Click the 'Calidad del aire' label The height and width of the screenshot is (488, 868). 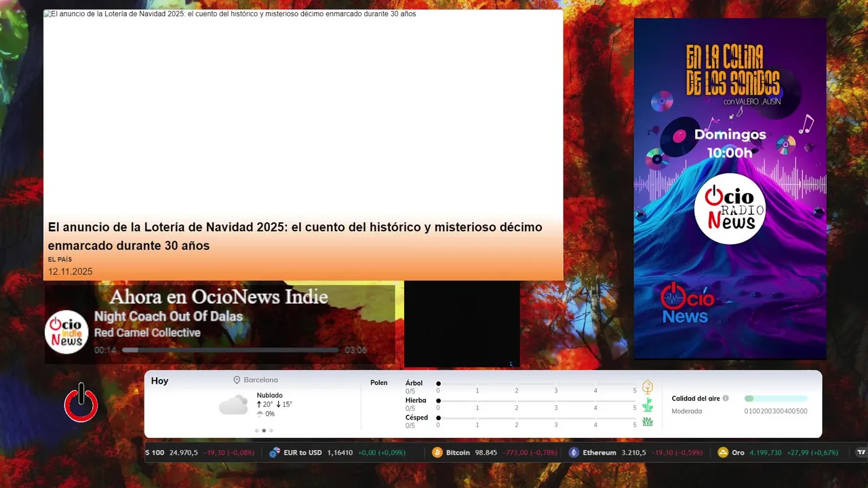tap(696, 399)
